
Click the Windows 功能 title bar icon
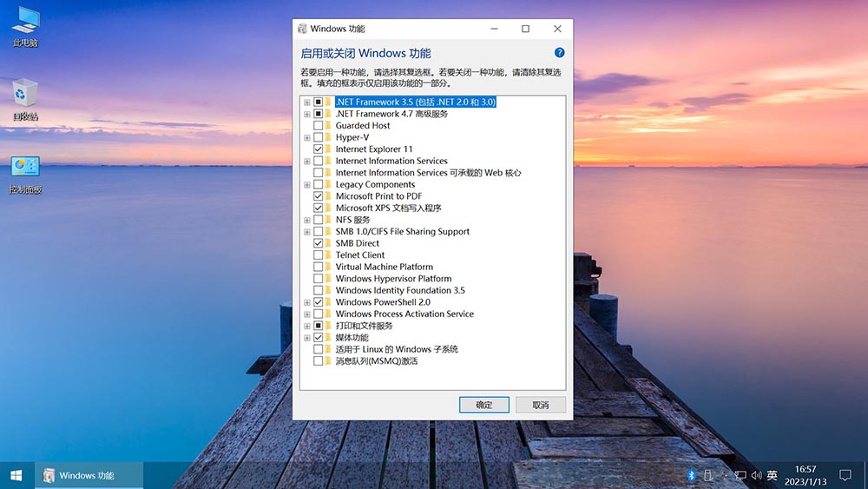(x=302, y=29)
